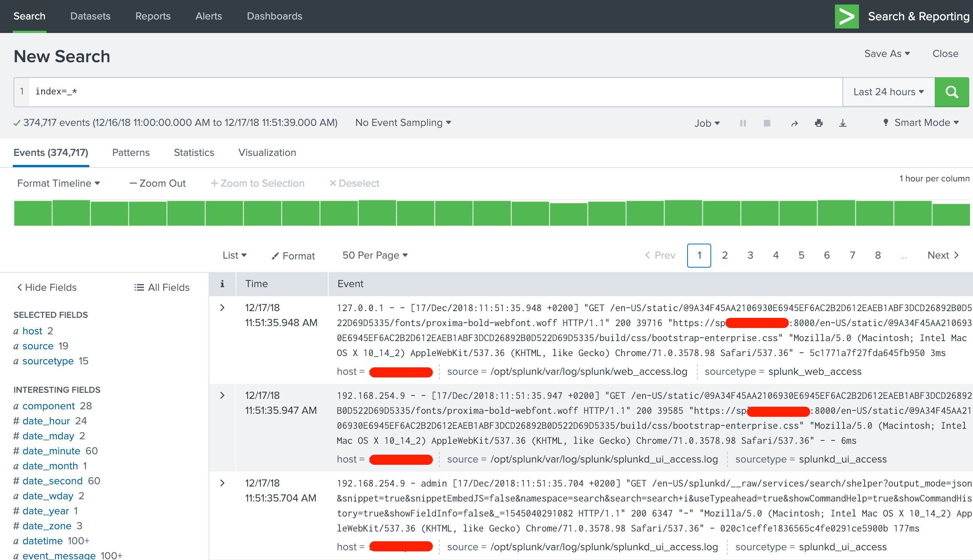Switch to the Statistics tab
This screenshot has height=560, width=973.
[x=194, y=153]
